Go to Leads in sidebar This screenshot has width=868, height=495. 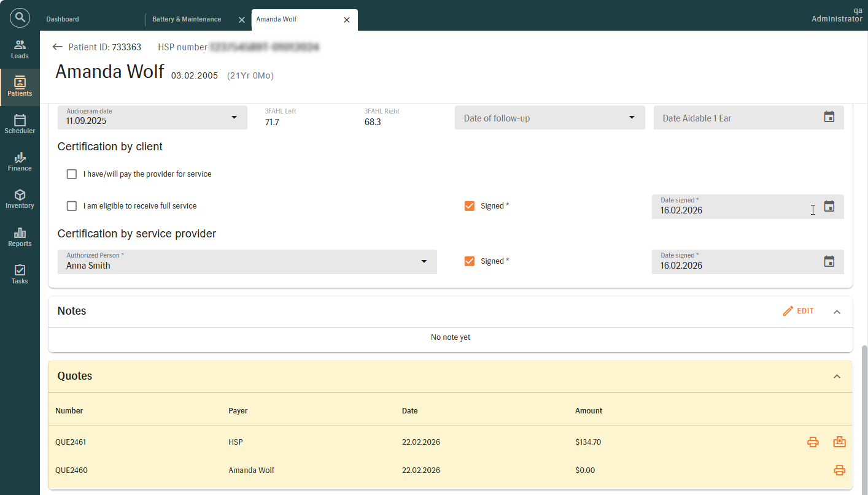tap(20, 49)
